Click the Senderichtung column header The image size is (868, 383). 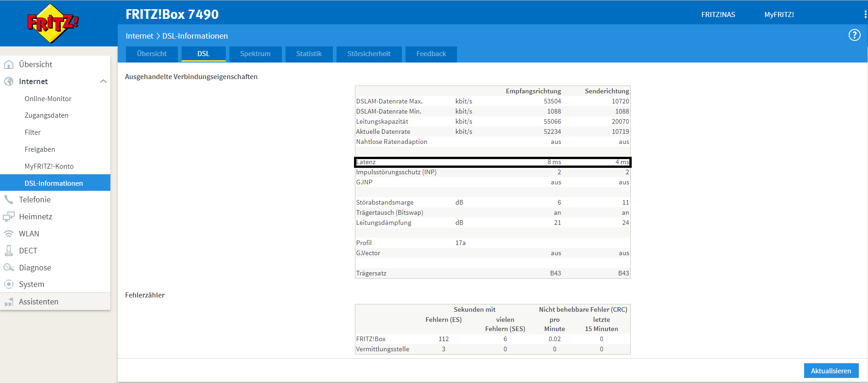[x=607, y=91]
